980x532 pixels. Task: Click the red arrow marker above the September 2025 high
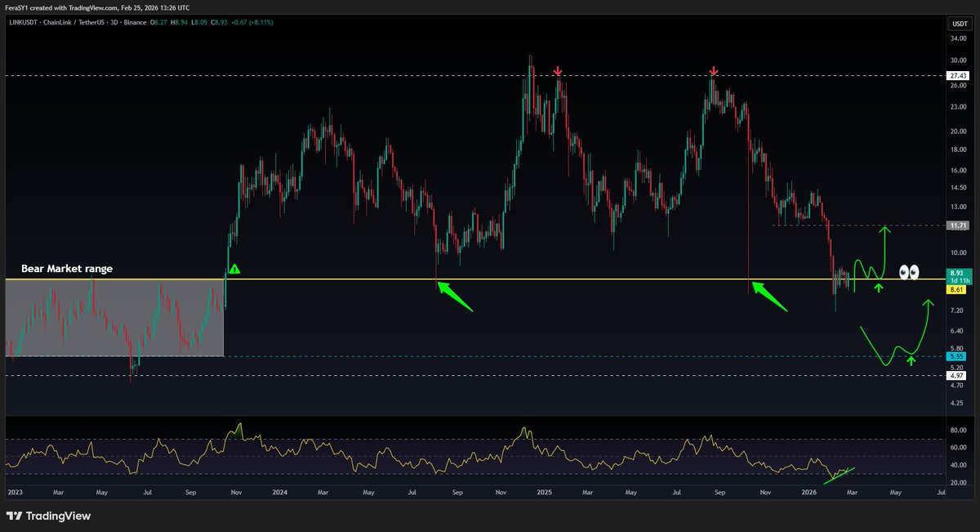pos(713,72)
